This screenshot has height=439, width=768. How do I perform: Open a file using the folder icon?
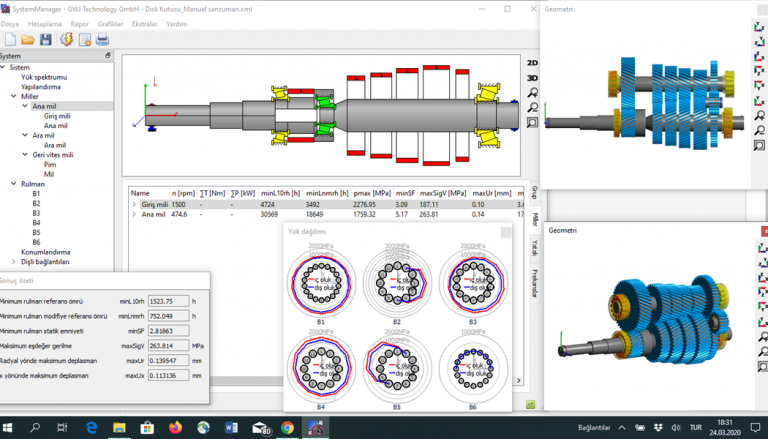[x=27, y=40]
